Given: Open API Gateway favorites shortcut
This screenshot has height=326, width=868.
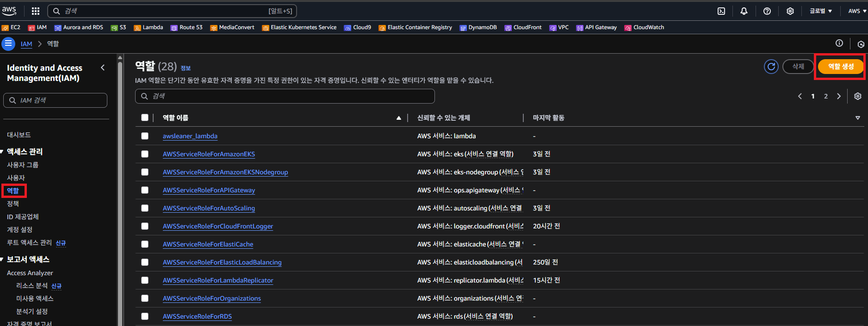Looking at the screenshot, I should [596, 28].
